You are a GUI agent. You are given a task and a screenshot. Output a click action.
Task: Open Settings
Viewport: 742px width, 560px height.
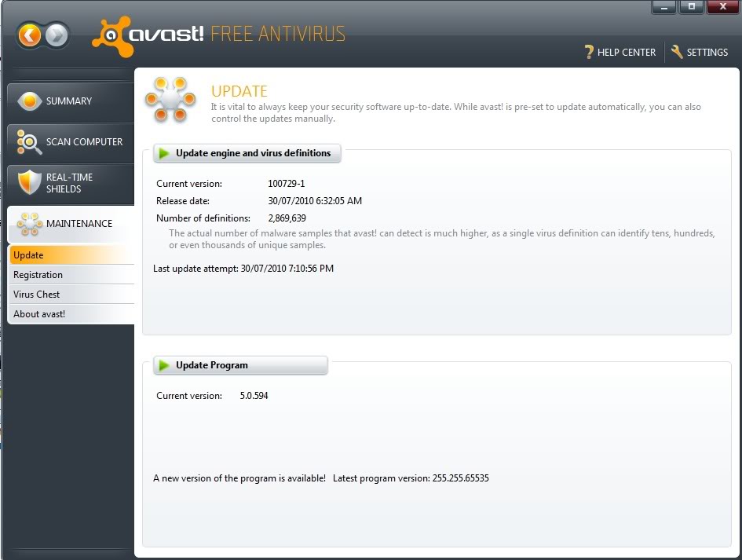pyautogui.click(x=700, y=52)
